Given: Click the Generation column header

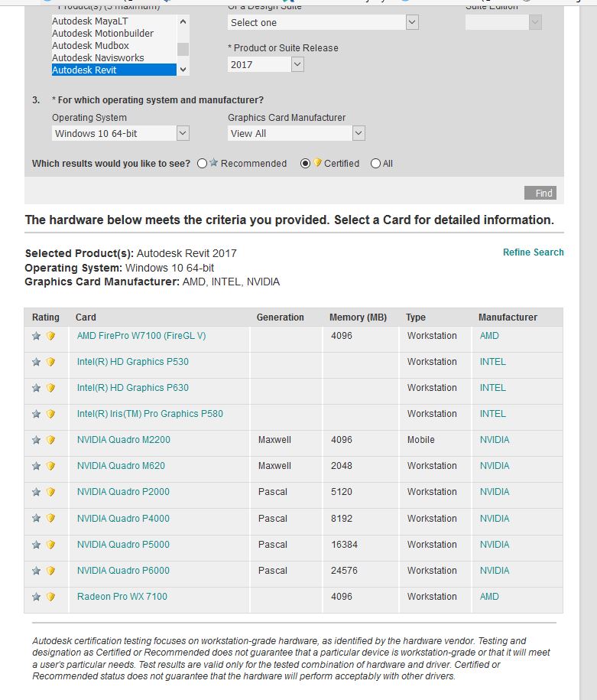Looking at the screenshot, I should coord(281,317).
